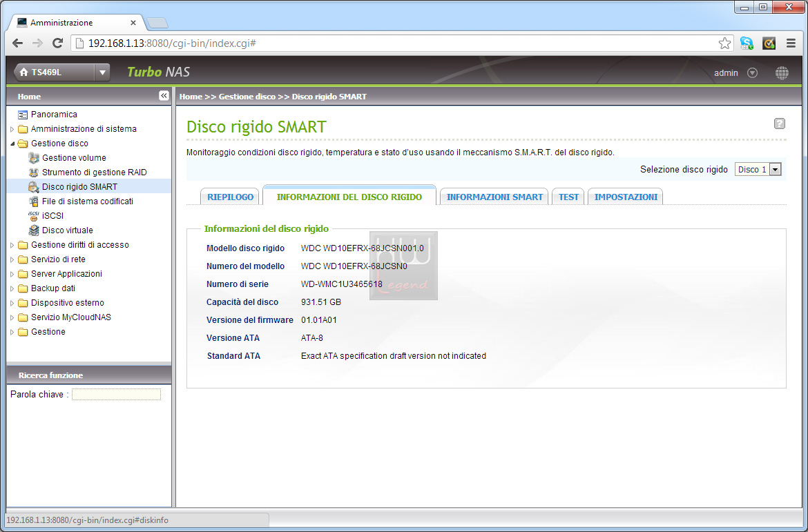Click the Disco rigido SMART magnifier icon
The width and height of the screenshot is (808, 532).
click(34, 187)
